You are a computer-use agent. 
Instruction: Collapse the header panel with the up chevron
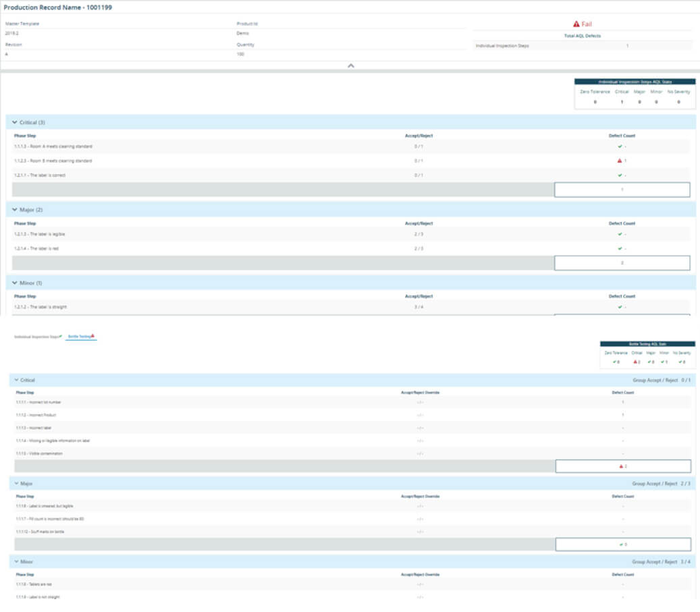click(x=350, y=65)
